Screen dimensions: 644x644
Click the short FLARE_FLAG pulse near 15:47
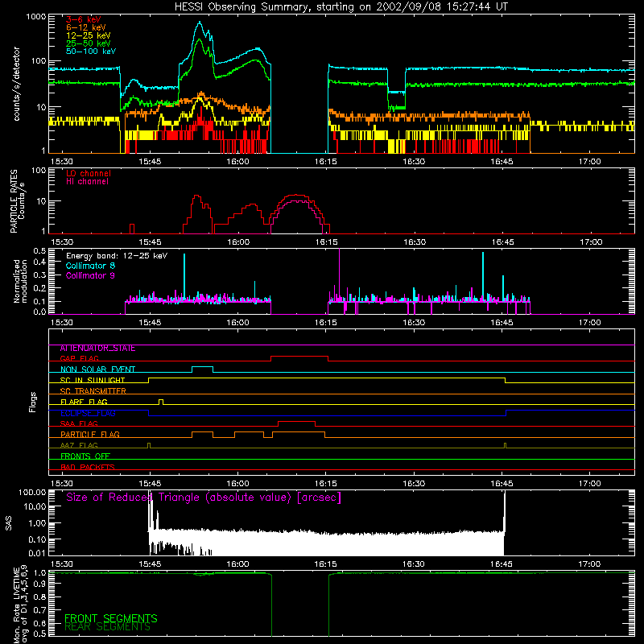(x=161, y=402)
